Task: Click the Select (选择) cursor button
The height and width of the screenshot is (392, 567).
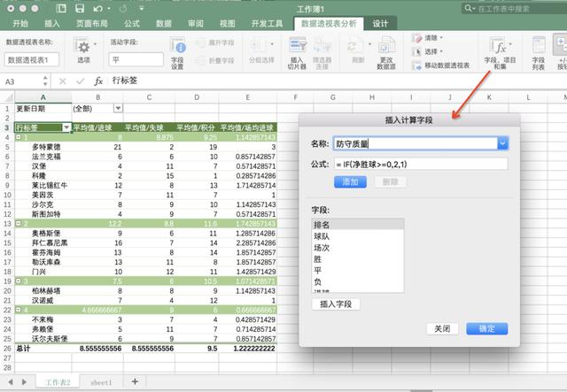Action: [427, 51]
